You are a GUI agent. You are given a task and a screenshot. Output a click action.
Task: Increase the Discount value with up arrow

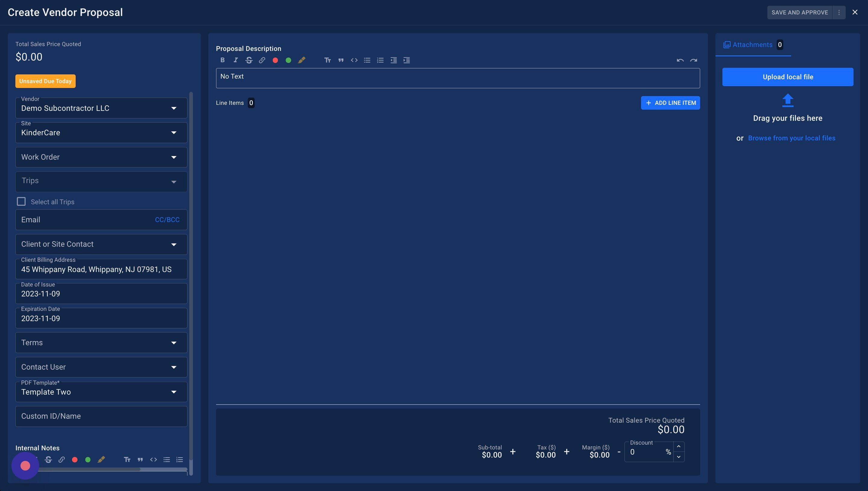click(679, 446)
